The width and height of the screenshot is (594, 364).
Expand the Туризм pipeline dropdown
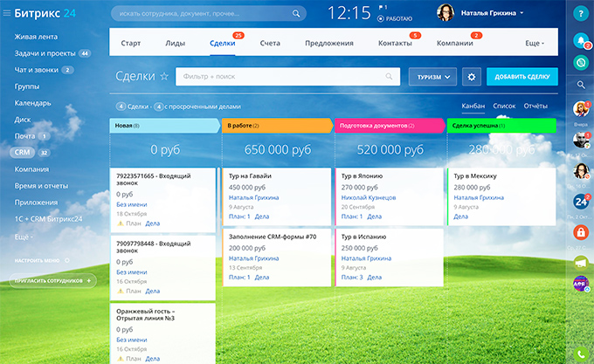[x=432, y=77]
